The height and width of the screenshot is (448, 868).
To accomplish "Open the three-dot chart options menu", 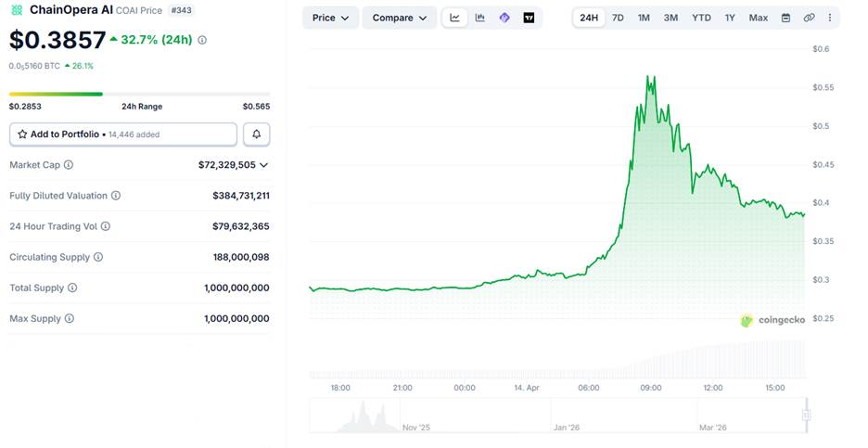I will (x=829, y=18).
